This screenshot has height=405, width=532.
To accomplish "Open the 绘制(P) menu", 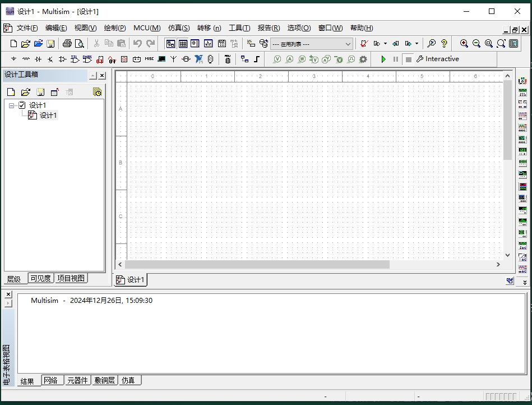I will point(115,28).
